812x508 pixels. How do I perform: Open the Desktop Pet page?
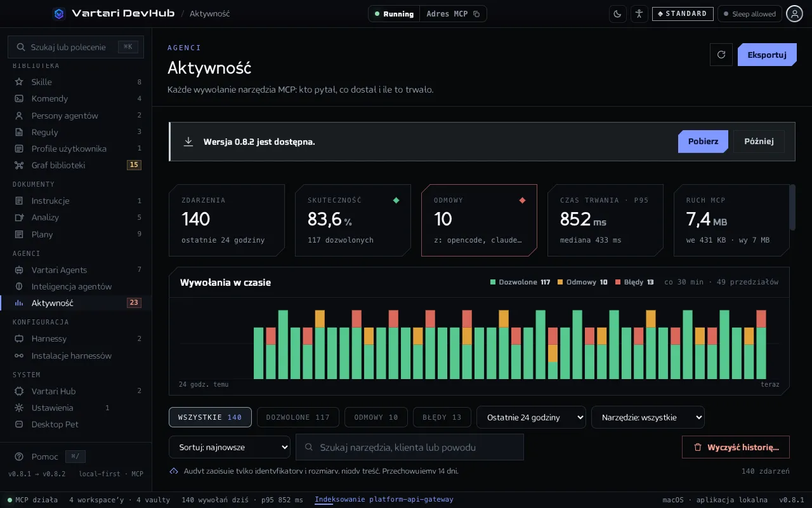coord(76,424)
